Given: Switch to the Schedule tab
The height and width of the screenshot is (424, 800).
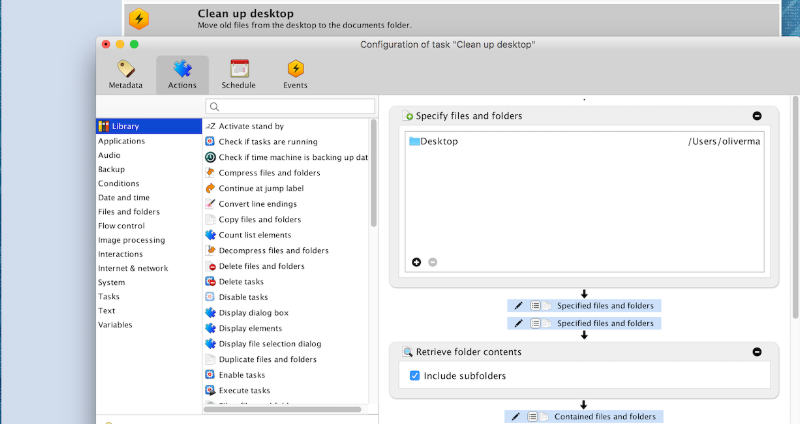Looking at the screenshot, I should coord(239,74).
